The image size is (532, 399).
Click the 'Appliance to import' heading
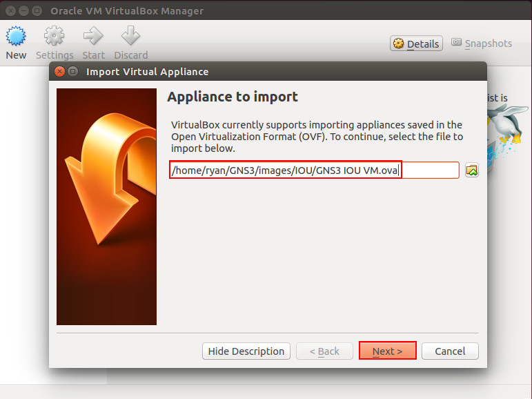233,97
